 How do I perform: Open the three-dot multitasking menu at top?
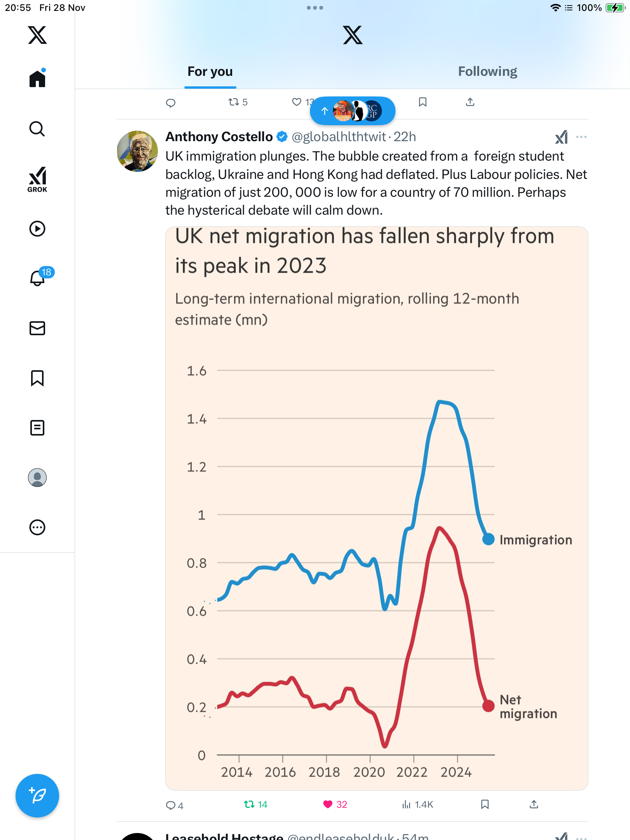(x=315, y=8)
